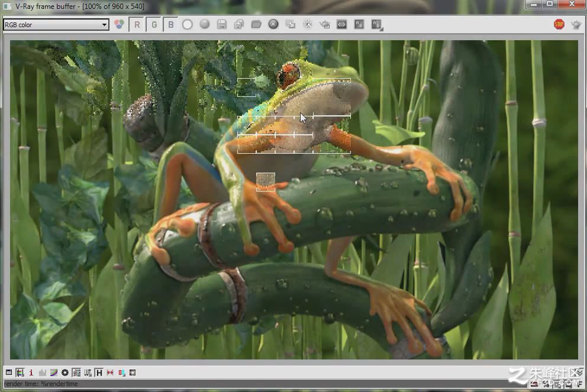Click the 'render time: %rendertime' status text
The width and height of the screenshot is (587, 392).
click(x=41, y=384)
